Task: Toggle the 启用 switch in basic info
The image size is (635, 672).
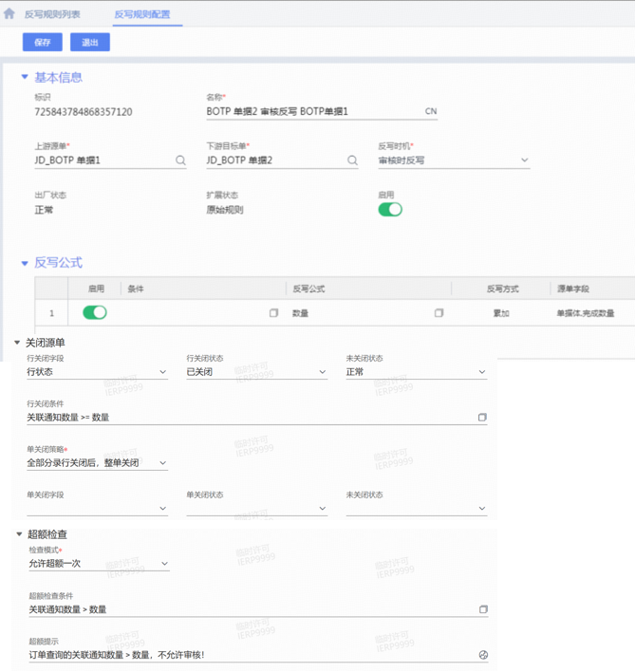Action: click(390, 210)
